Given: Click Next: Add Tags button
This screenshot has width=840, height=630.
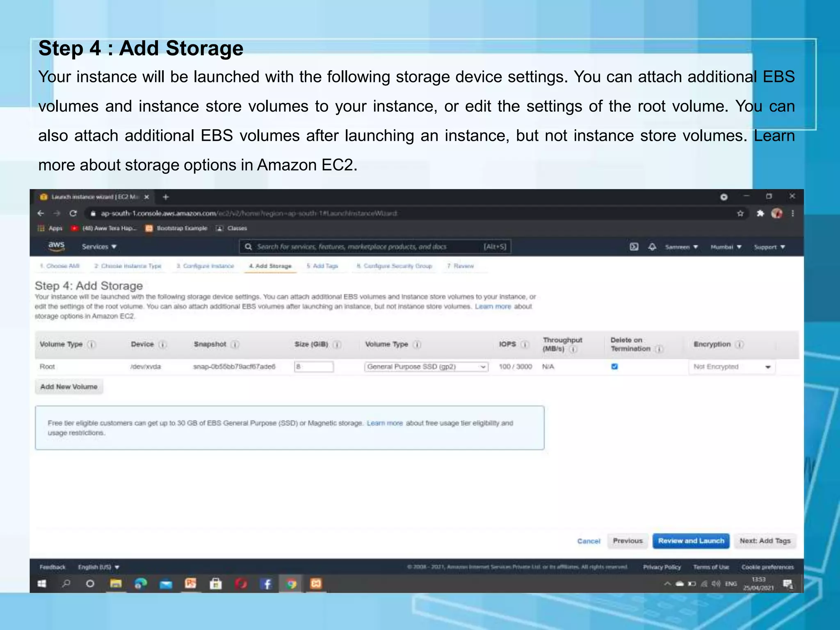Looking at the screenshot, I should click(x=765, y=541).
